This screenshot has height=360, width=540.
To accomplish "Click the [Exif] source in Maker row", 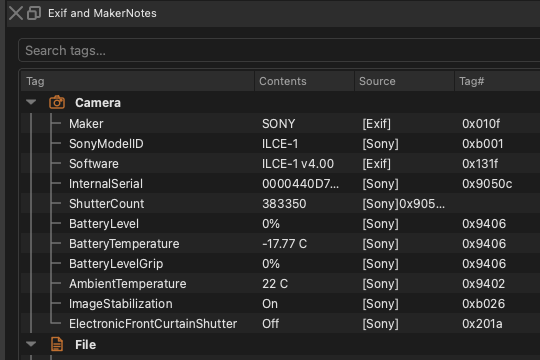I will [376, 124].
